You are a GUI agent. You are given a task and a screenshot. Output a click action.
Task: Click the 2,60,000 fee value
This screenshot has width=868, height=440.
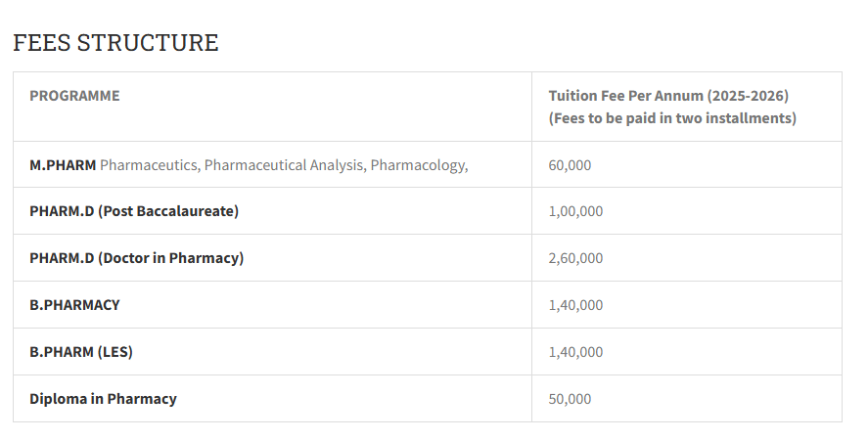point(575,258)
